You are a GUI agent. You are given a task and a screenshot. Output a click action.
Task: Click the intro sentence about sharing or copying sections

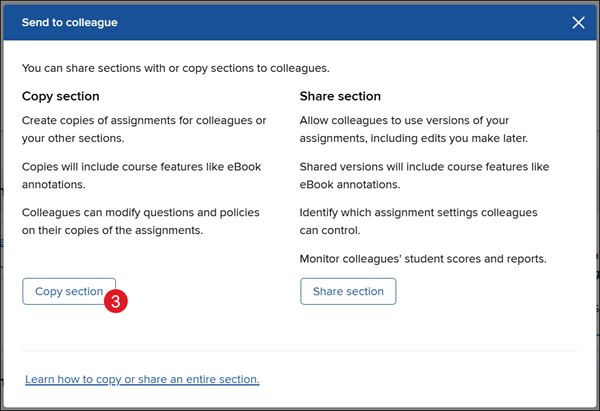click(x=175, y=68)
